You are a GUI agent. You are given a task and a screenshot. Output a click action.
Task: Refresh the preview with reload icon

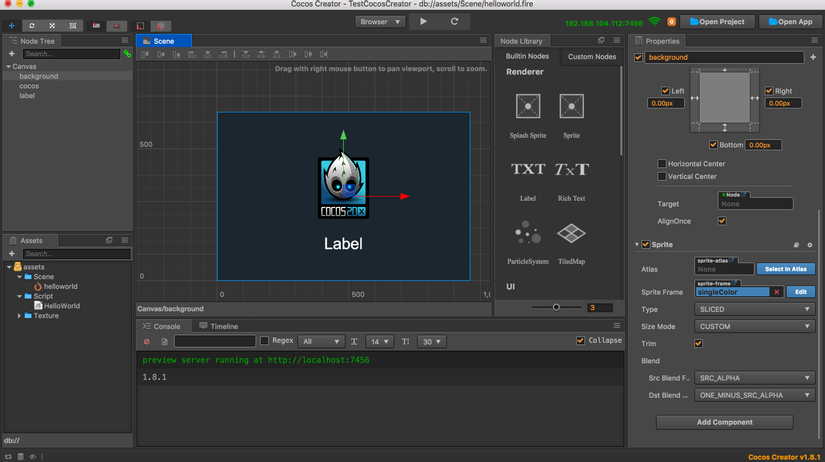(455, 22)
